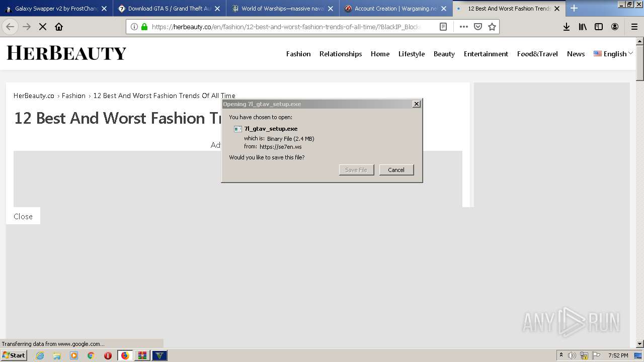Click the HerBeauty site logo

66,53
